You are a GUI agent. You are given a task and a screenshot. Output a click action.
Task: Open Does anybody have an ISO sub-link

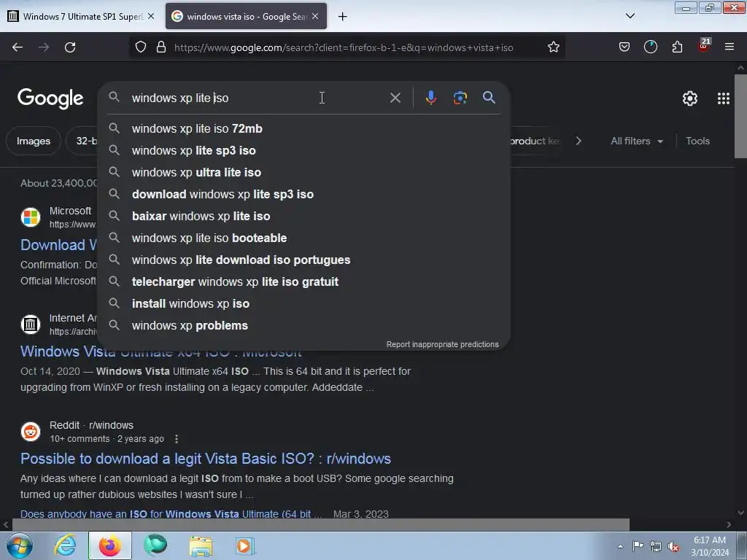(x=171, y=514)
